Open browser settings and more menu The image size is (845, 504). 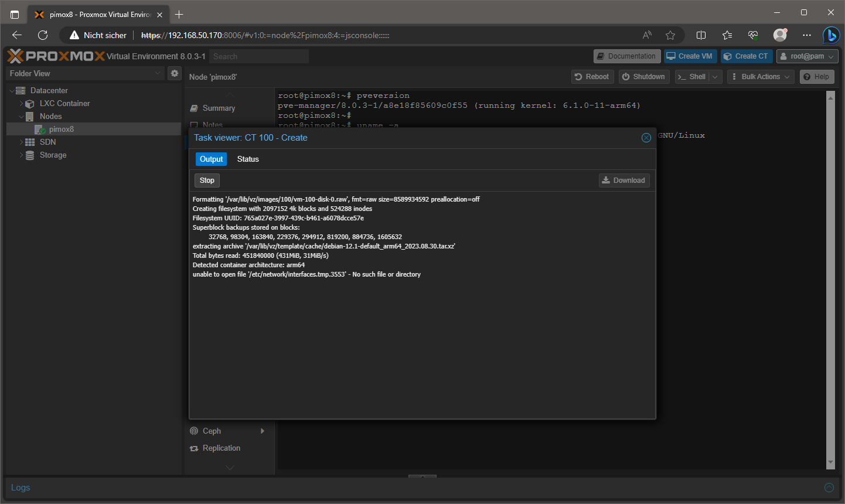[x=807, y=35]
